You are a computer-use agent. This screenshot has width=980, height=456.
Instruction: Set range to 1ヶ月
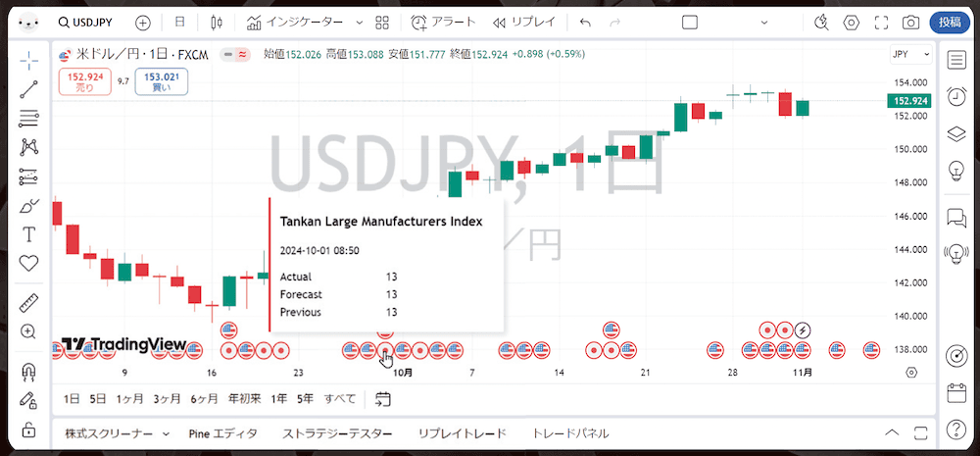pyautogui.click(x=129, y=398)
